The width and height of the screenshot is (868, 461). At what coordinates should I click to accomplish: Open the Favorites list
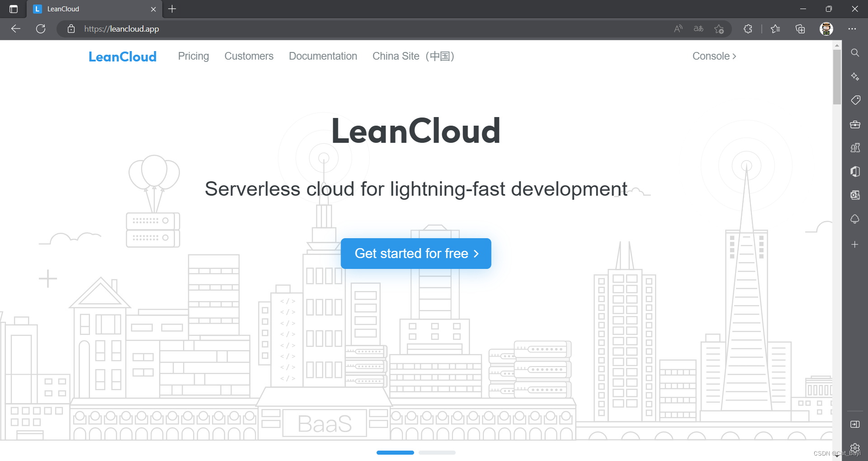pyautogui.click(x=775, y=29)
